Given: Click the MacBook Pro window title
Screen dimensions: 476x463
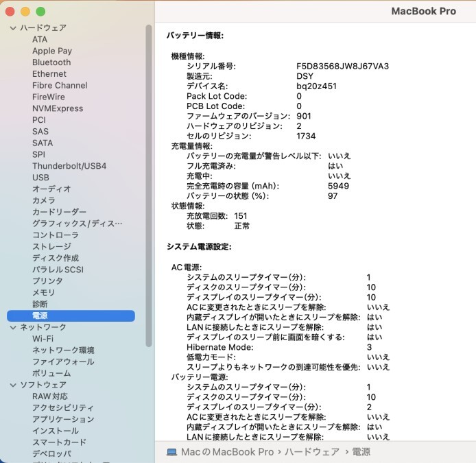Looking at the screenshot, I should (x=423, y=11).
